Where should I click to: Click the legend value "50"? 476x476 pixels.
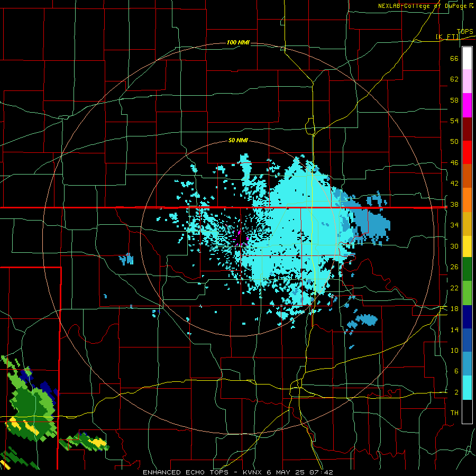(454, 141)
